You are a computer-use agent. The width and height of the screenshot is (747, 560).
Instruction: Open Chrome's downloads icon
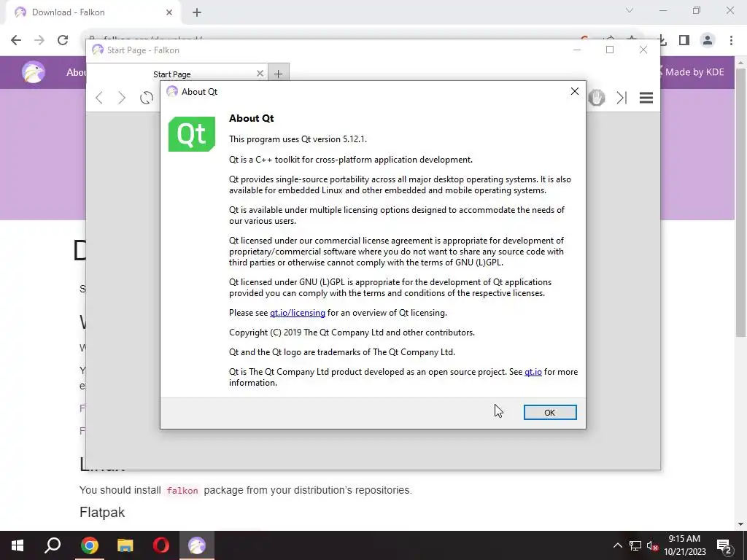[x=661, y=41]
